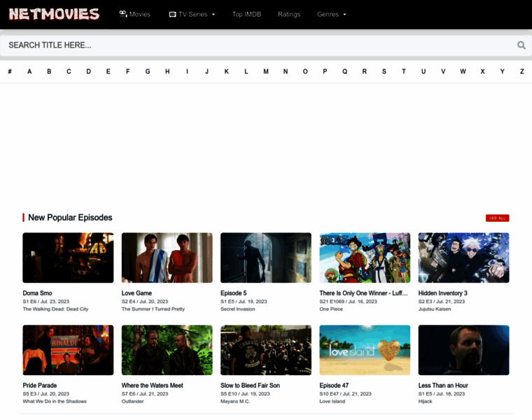Open the Top IMDB page
Viewport: 532px width, 420px height.
246,14
